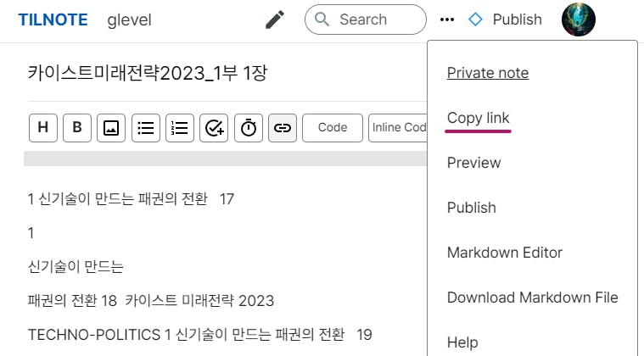The height and width of the screenshot is (356, 644).
Task: Click the timer icon in the toolbar
Action: (x=249, y=128)
